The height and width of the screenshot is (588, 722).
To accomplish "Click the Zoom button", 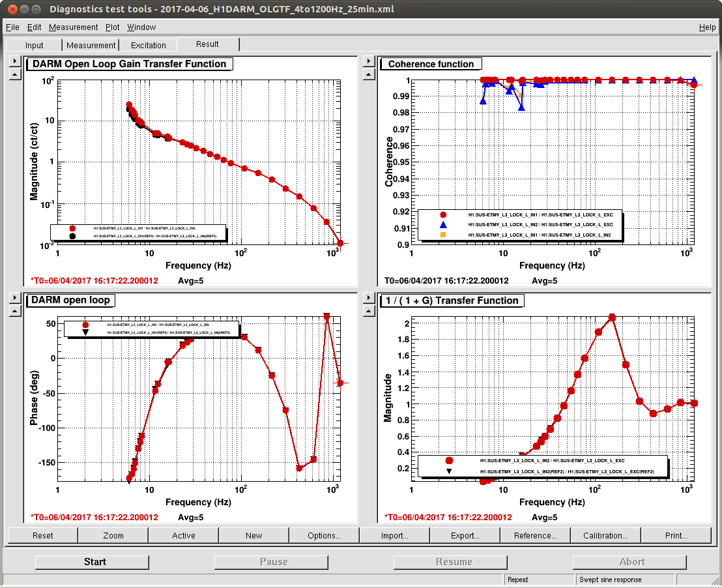I will click(113, 535).
